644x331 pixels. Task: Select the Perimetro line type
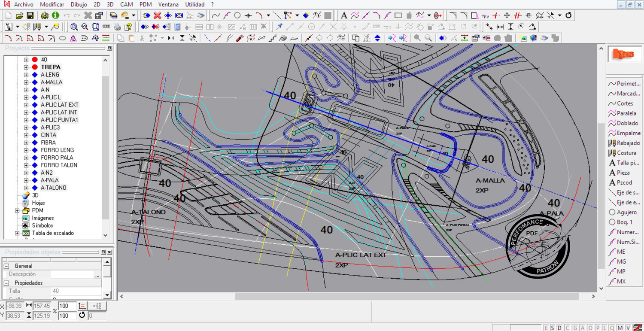tap(625, 84)
